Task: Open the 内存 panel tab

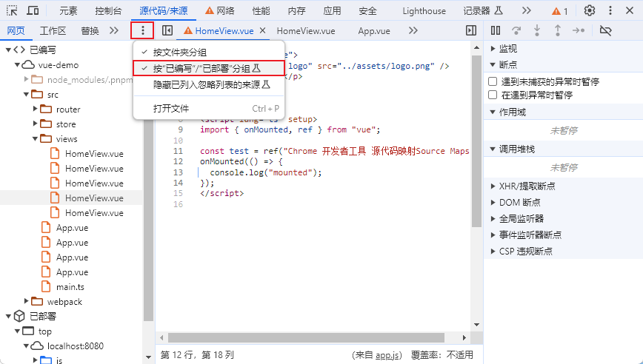Action: (296, 10)
